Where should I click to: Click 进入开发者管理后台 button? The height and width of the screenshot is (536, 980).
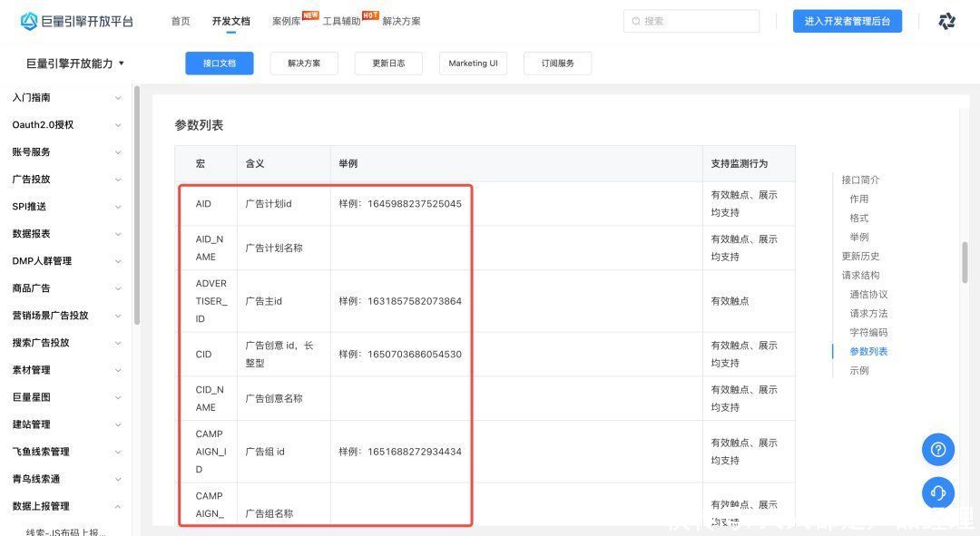tap(847, 21)
